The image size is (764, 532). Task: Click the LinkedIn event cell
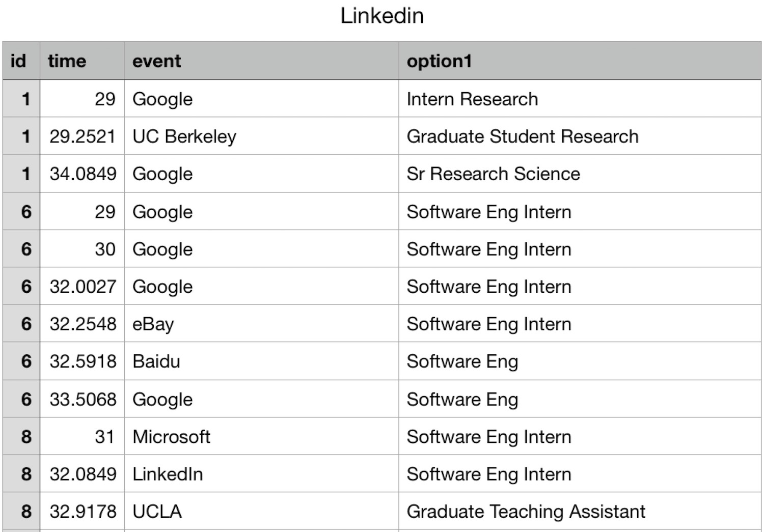[168, 474]
